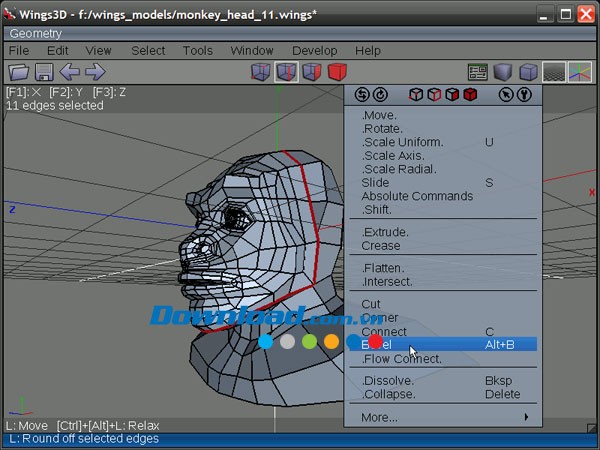Pick vertex mode cube in popup header
Image resolution: width=600 pixels, height=450 pixels.
pyautogui.click(x=416, y=95)
